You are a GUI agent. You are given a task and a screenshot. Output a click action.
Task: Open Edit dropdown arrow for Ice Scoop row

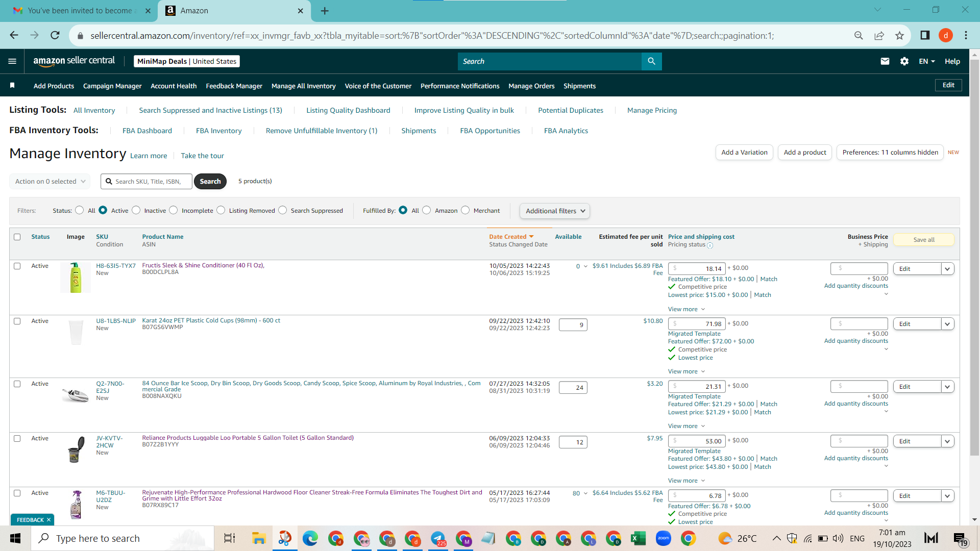point(948,387)
